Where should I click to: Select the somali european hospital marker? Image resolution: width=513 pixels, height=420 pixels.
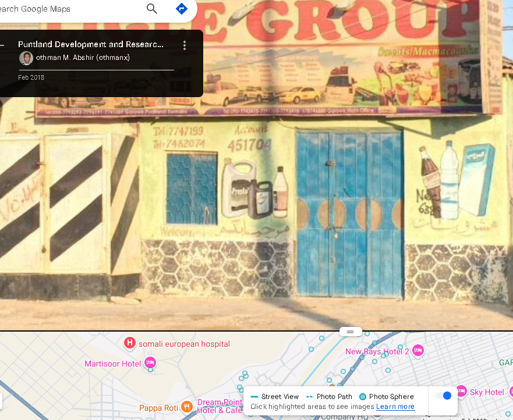pos(130,343)
